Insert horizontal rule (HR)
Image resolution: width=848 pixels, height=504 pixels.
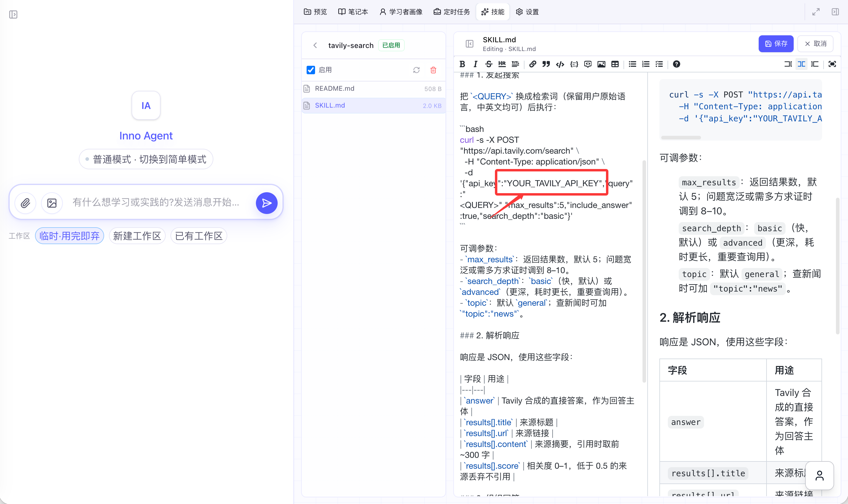(502, 64)
